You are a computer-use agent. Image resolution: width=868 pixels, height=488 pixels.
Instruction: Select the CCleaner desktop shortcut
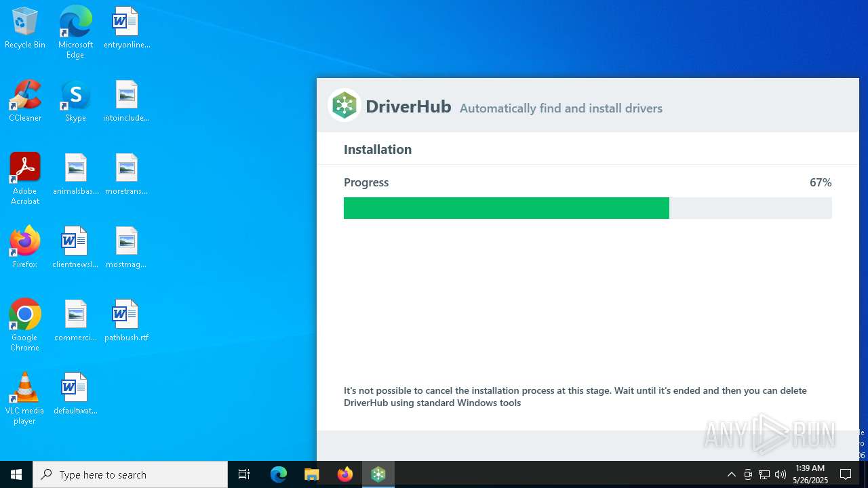click(25, 102)
